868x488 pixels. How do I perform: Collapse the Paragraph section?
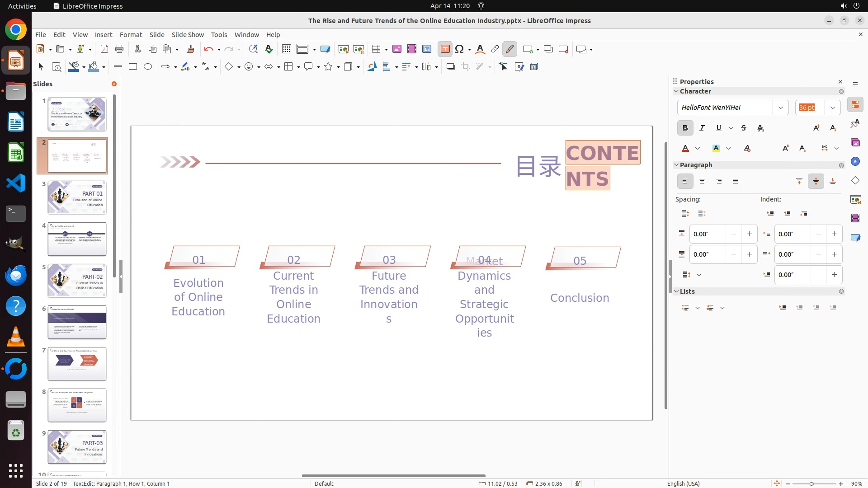point(676,165)
